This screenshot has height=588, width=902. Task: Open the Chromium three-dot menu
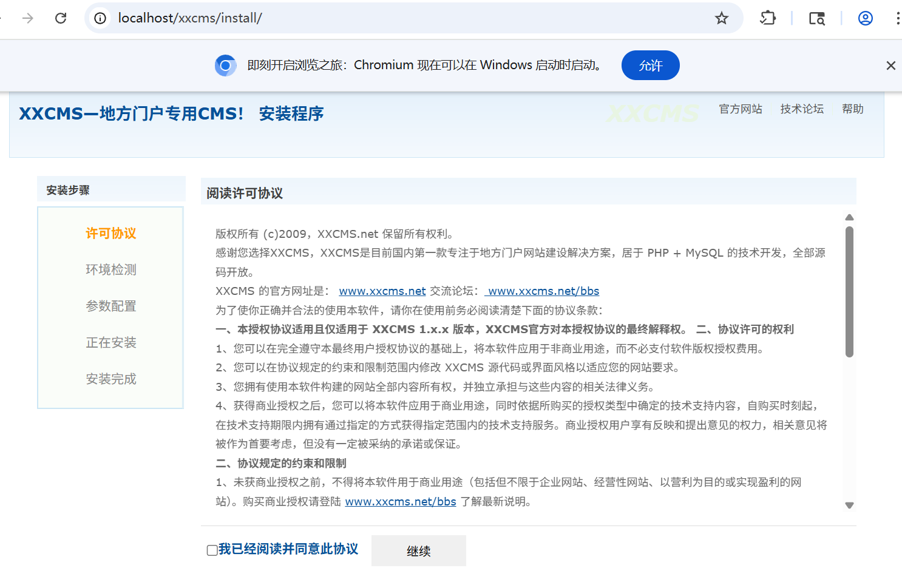coord(898,18)
